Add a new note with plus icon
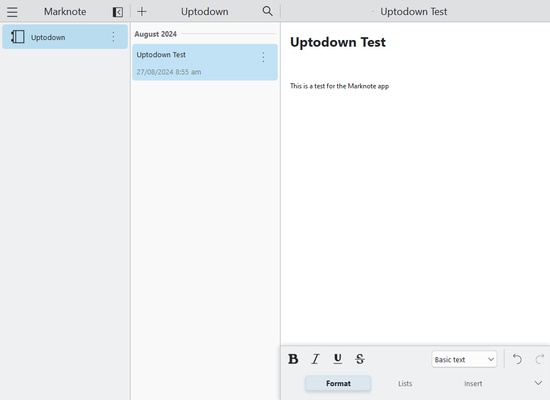 [x=142, y=12]
